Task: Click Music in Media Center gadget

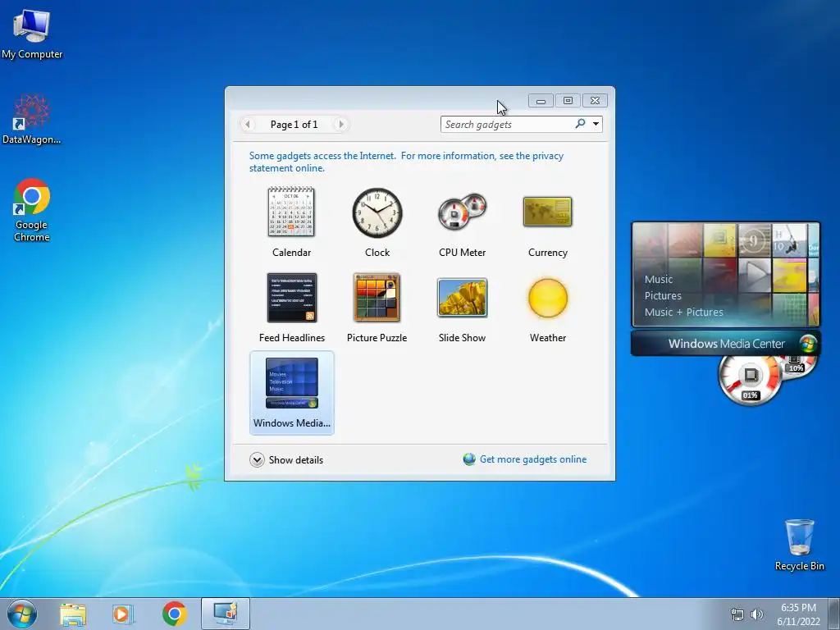Action: pyautogui.click(x=659, y=279)
